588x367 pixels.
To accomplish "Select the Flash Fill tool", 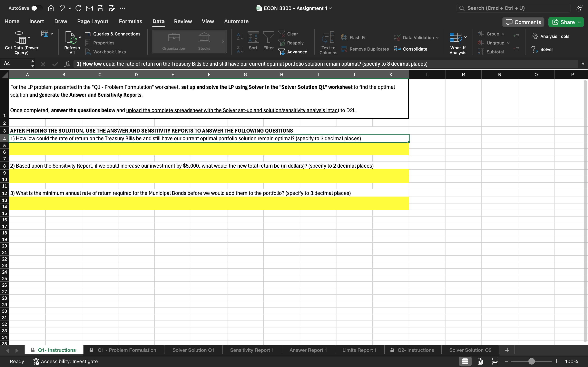I will (x=354, y=37).
